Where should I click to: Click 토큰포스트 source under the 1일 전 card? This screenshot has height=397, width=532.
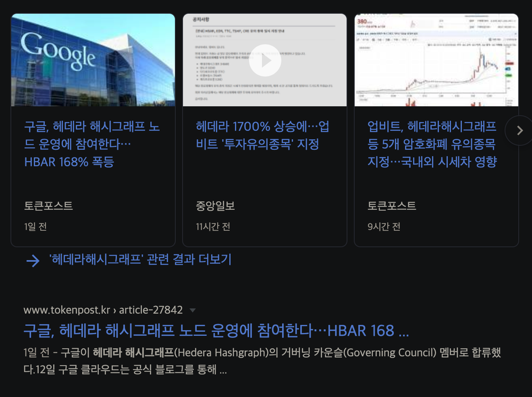[48, 206]
